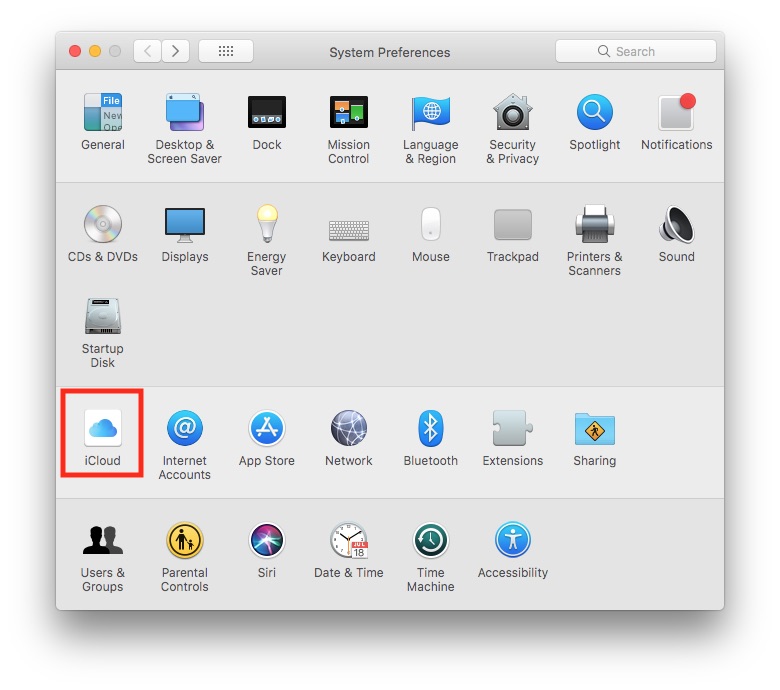Click the back navigation arrow
Screen dimensions: 780x690
click(147, 51)
